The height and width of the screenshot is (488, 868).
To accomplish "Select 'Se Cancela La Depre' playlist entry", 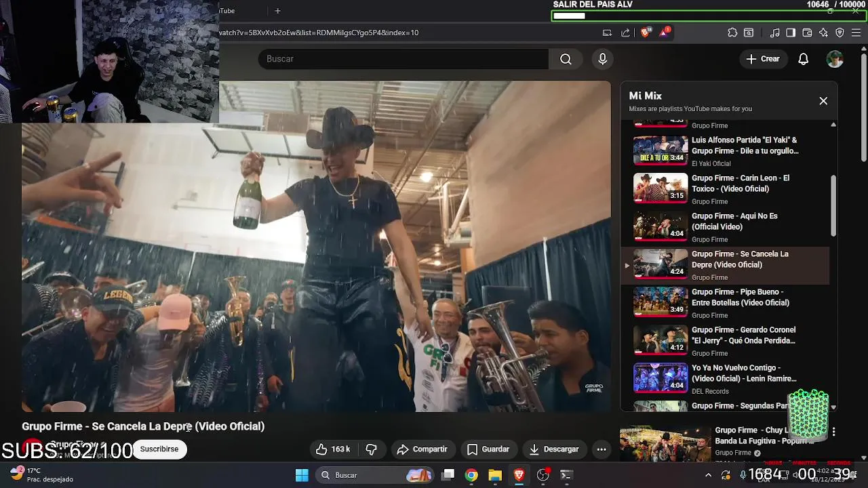I will pyautogui.click(x=725, y=265).
